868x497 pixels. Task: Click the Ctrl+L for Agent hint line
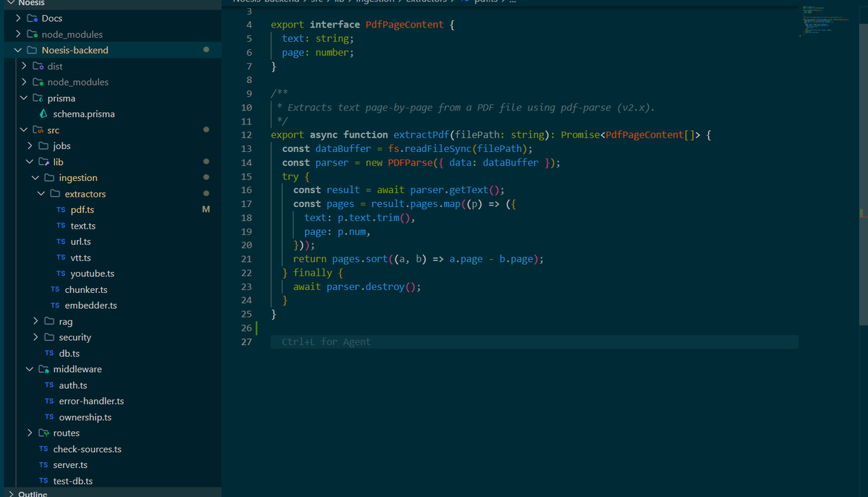tap(326, 341)
